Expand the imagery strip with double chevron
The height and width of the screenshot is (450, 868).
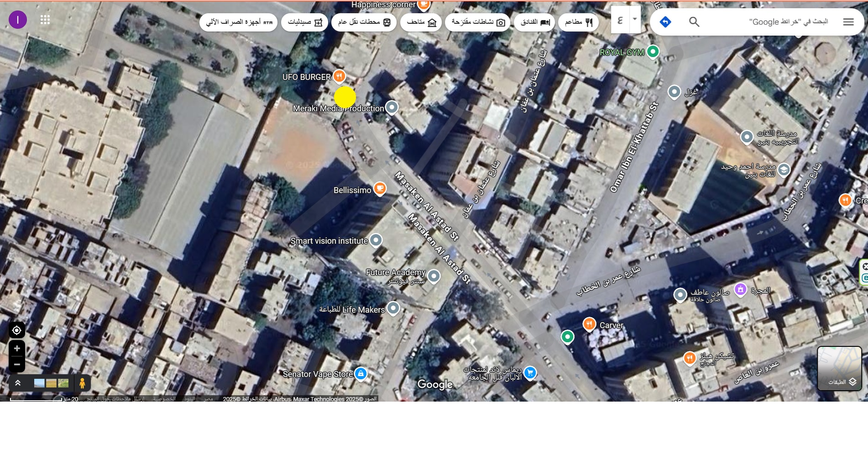tap(18, 383)
